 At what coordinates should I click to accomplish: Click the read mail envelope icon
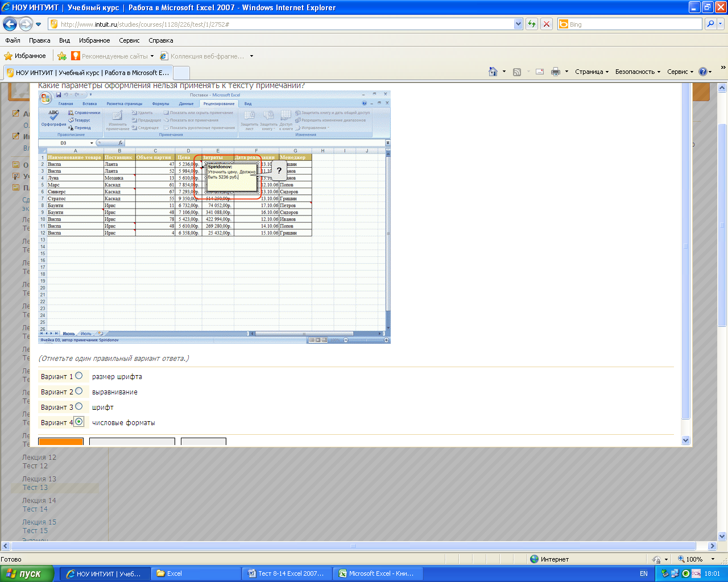pyautogui.click(x=540, y=72)
